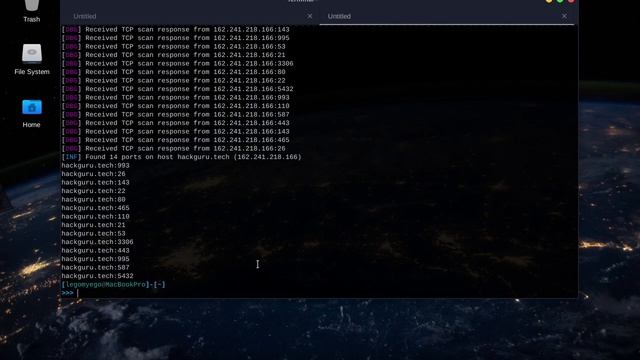
Task: Click the hackguru.tech:80 output line
Action: click(x=93, y=200)
